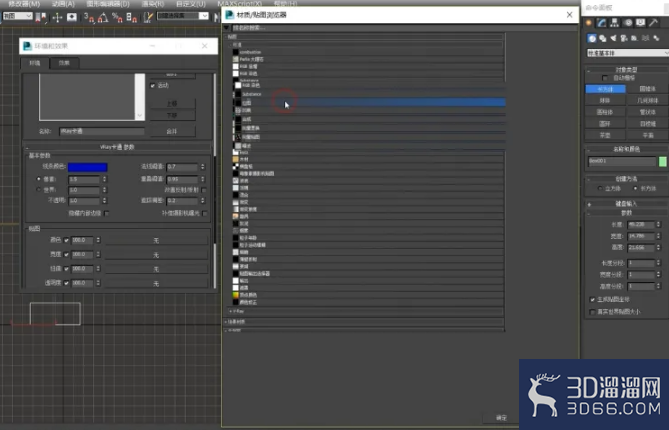The height and width of the screenshot is (430, 669).
Task: Open the 图形编辑器(D) menu
Action: [x=108, y=4]
